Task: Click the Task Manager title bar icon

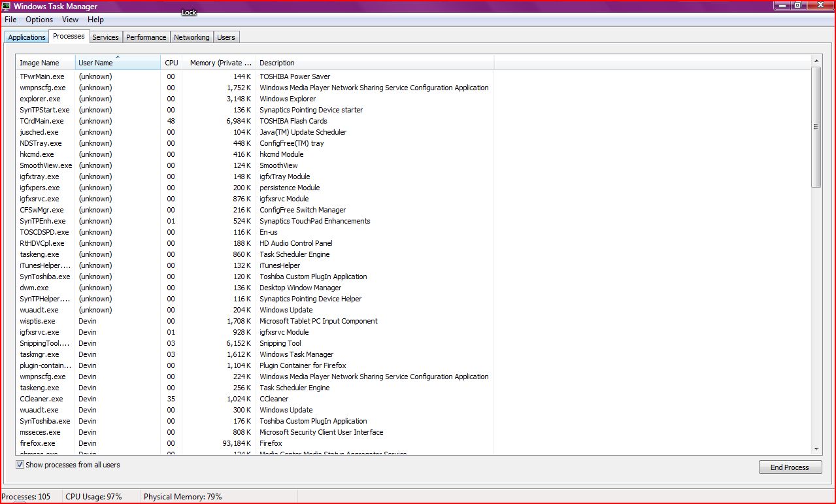Action: coord(7,7)
